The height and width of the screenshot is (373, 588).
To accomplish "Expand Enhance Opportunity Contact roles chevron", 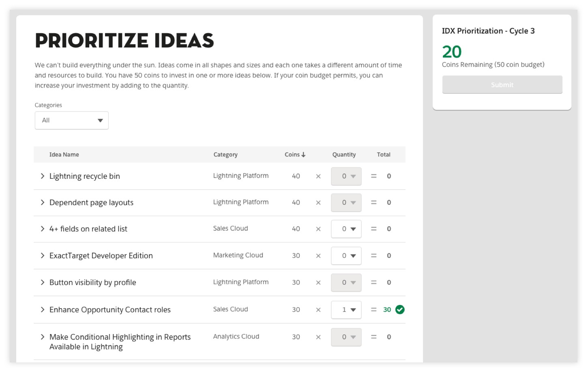I will click(43, 309).
